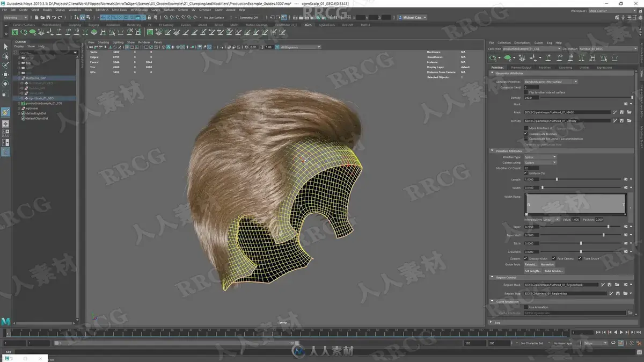
Task: Open the Primitive Type Spline dropdown
Action: [540, 157]
